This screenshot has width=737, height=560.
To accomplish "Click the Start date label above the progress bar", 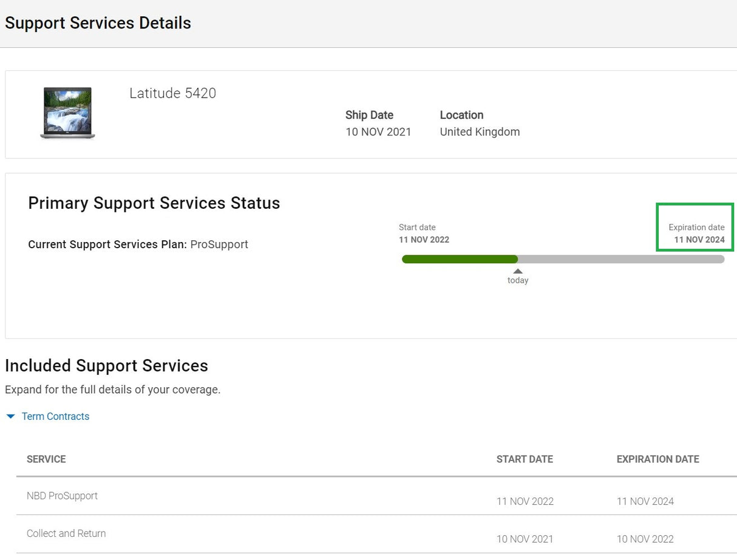I will click(x=417, y=228).
